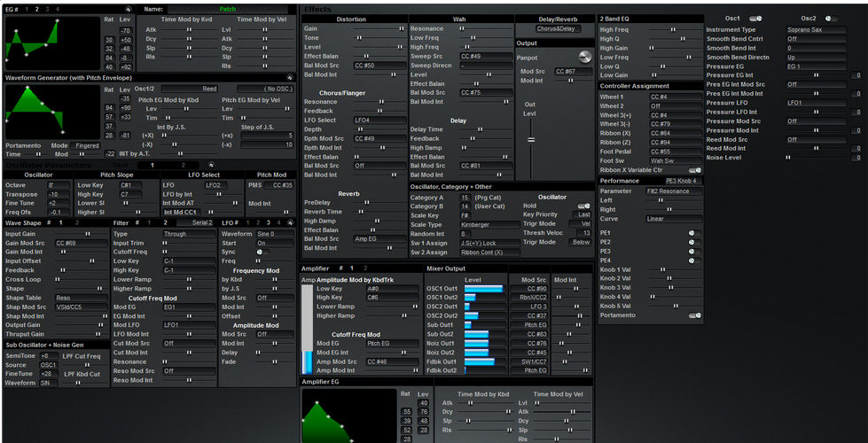Toggle the PE4 switch
The width and height of the screenshot is (868, 443).
click(695, 260)
